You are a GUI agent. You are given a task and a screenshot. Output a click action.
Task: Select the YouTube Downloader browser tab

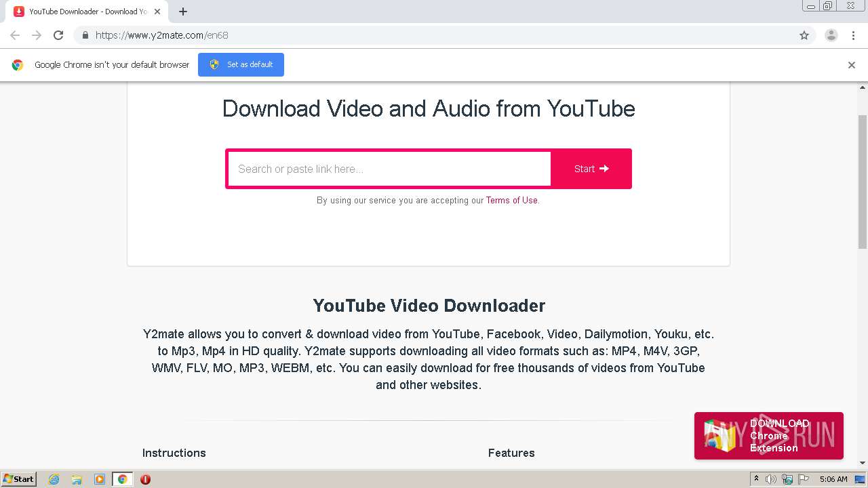87,12
